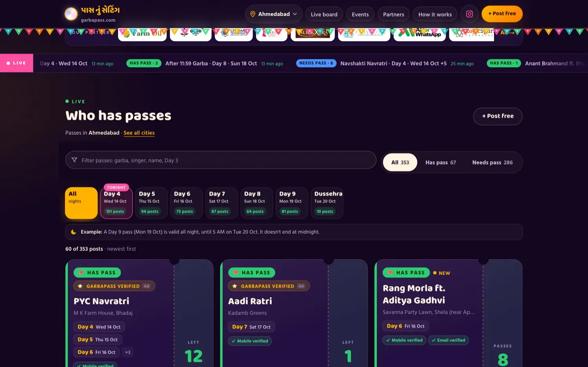The image size is (588, 367).
Task: Click outlined + Post free button near heading
Action: click(498, 116)
